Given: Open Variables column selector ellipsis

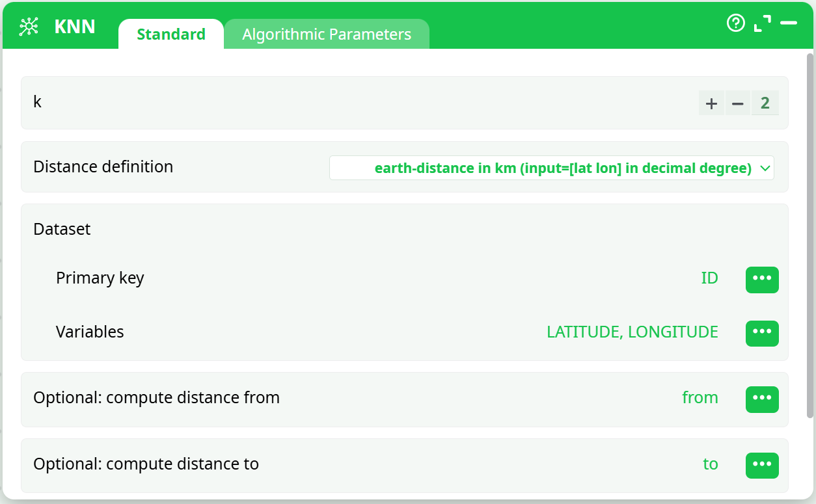Looking at the screenshot, I should coord(762,333).
